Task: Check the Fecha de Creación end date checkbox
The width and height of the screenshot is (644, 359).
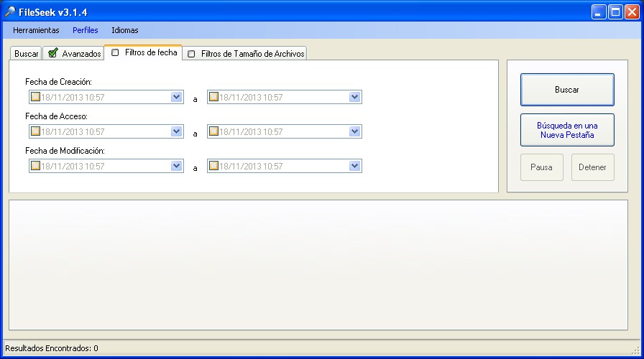Action: pyautogui.click(x=213, y=97)
